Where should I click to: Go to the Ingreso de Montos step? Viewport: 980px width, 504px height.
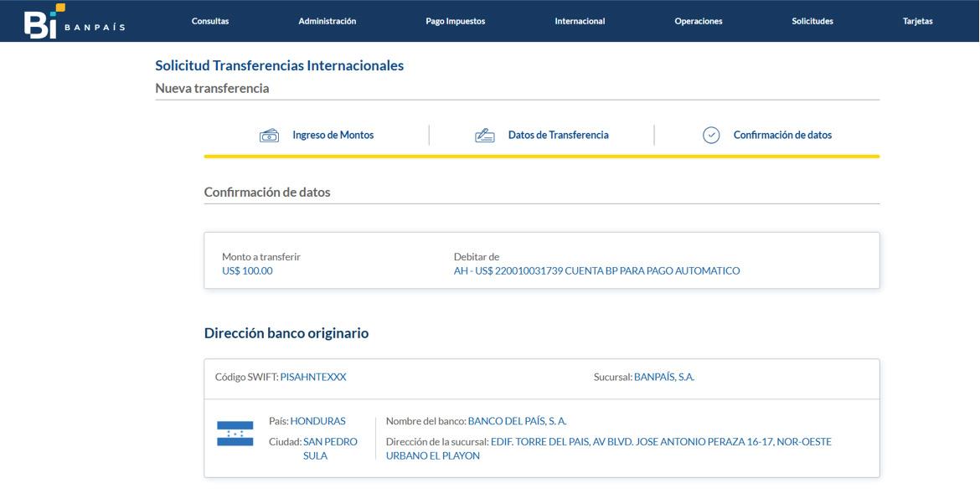pos(333,135)
